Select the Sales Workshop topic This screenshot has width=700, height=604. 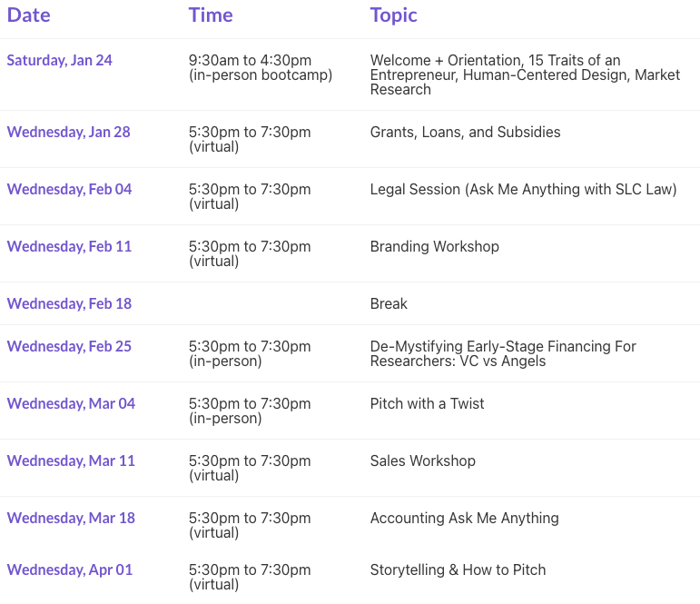pos(422,461)
